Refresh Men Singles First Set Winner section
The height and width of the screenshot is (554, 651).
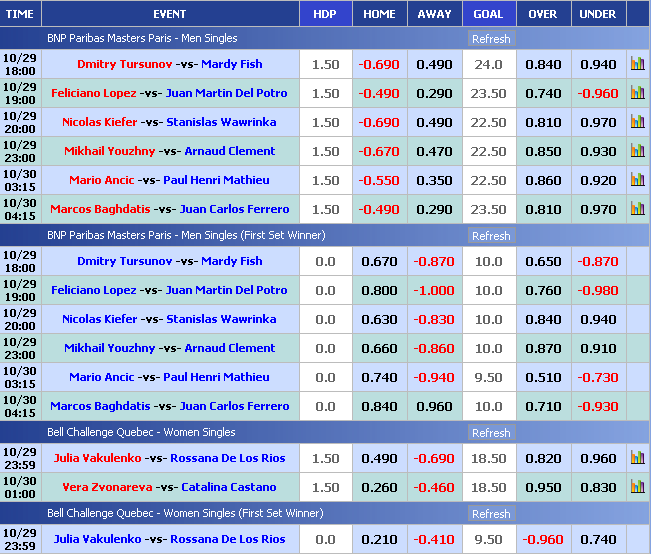[490, 236]
